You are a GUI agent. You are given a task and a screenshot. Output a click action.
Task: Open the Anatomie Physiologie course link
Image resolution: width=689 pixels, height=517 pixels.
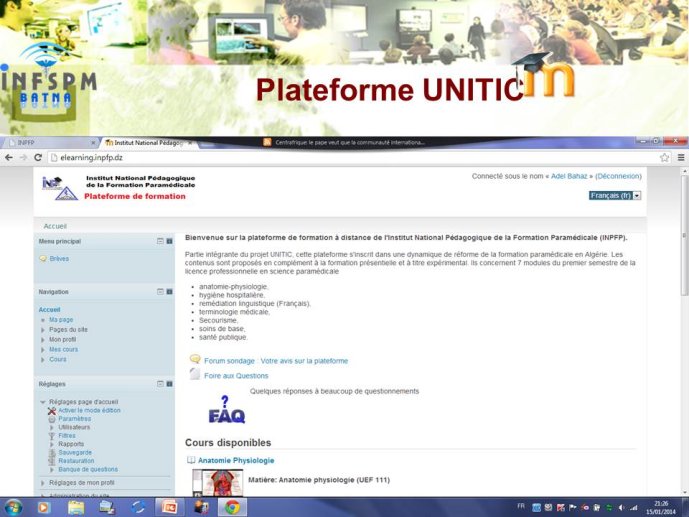[x=236, y=460]
